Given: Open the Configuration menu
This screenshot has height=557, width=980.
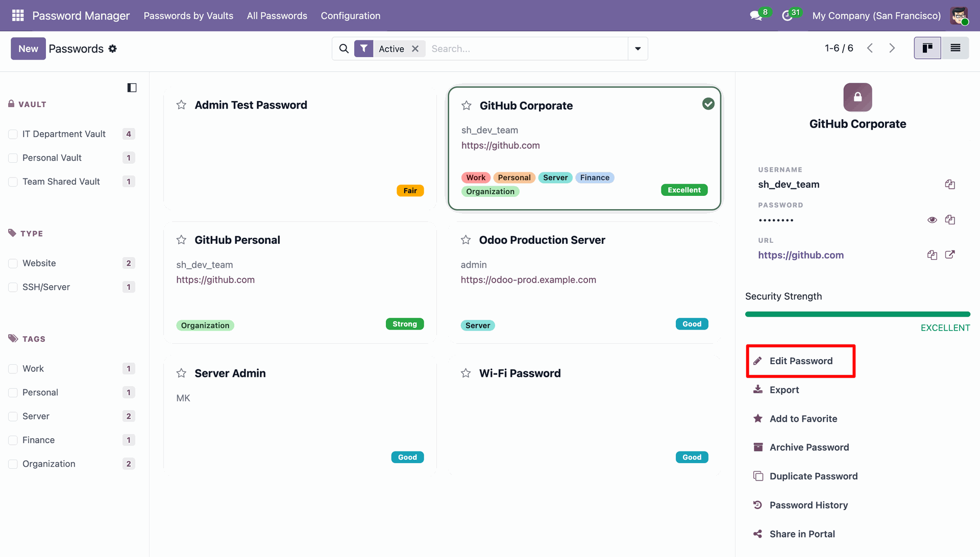Looking at the screenshot, I should (351, 16).
